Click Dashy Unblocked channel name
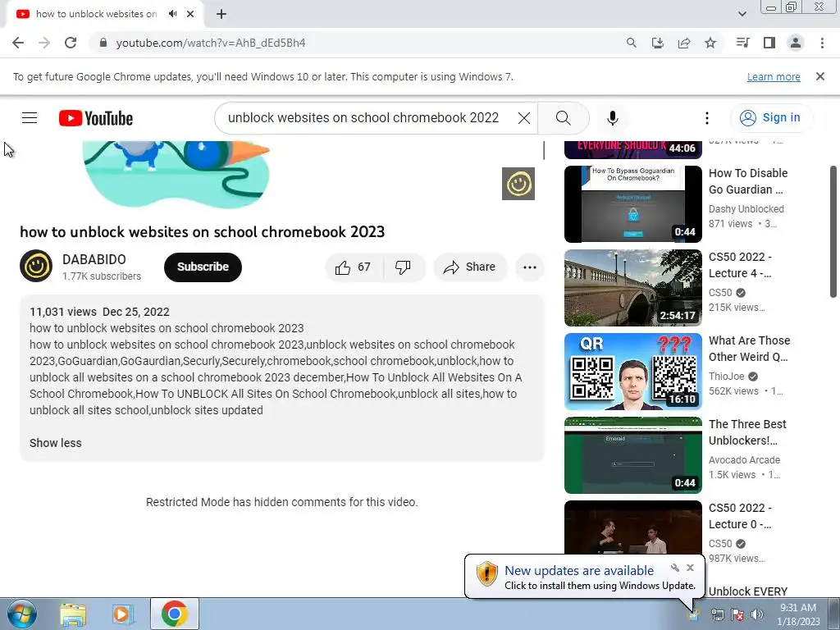The height and width of the screenshot is (630, 840). 746,209
